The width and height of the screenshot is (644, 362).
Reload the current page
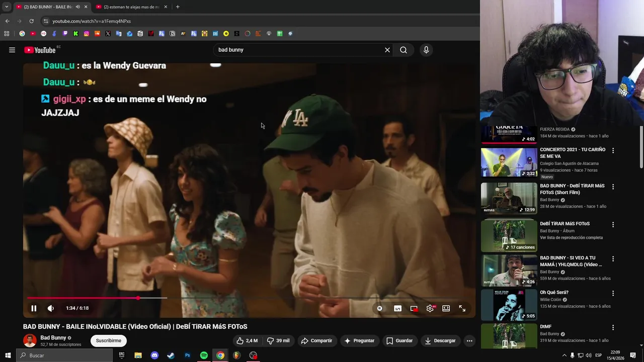click(x=31, y=21)
